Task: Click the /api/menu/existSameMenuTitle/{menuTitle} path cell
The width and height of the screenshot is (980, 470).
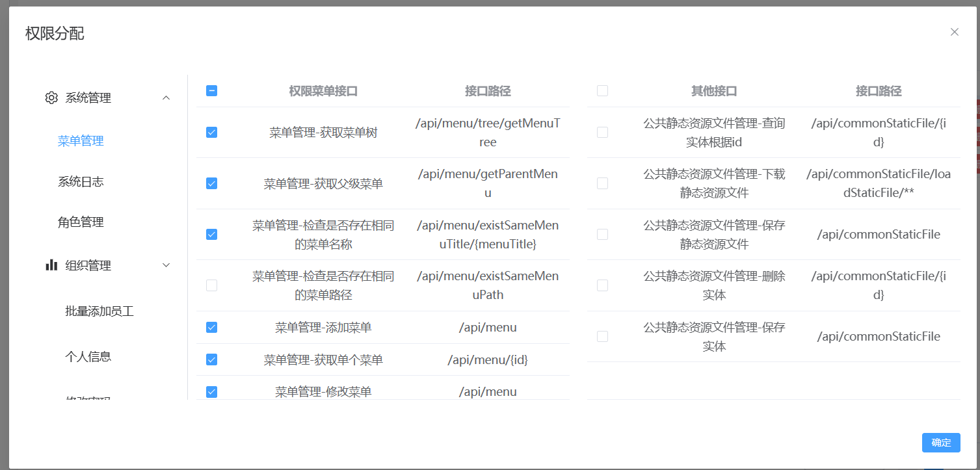Action: (488, 234)
